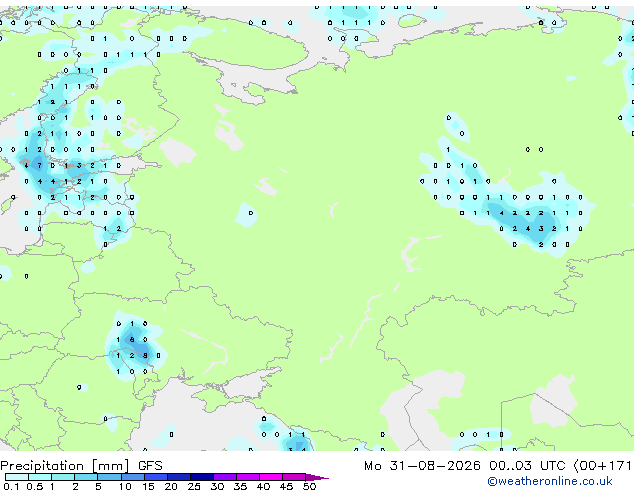
Task: Click the legend label "0.5"
Action: pos(35,486)
